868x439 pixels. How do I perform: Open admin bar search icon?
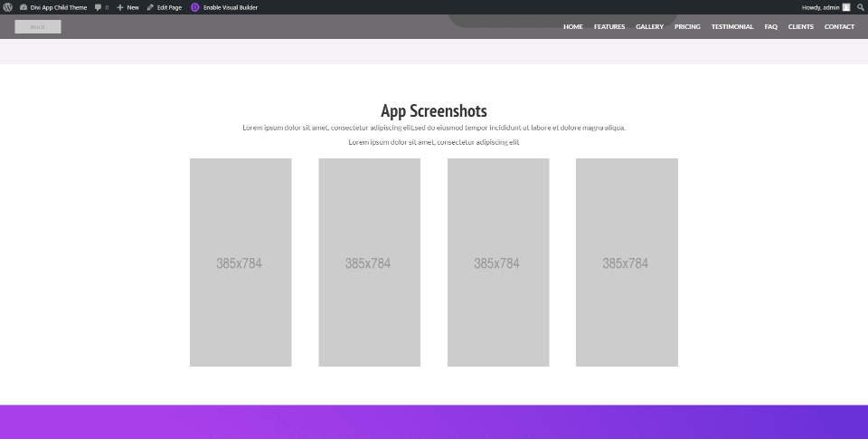pyautogui.click(x=860, y=7)
